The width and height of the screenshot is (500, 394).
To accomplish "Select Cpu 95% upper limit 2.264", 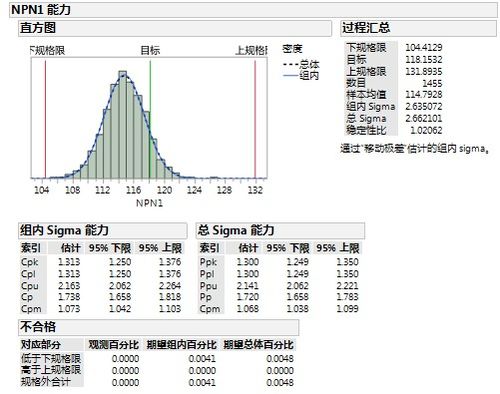I will tap(170, 286).
